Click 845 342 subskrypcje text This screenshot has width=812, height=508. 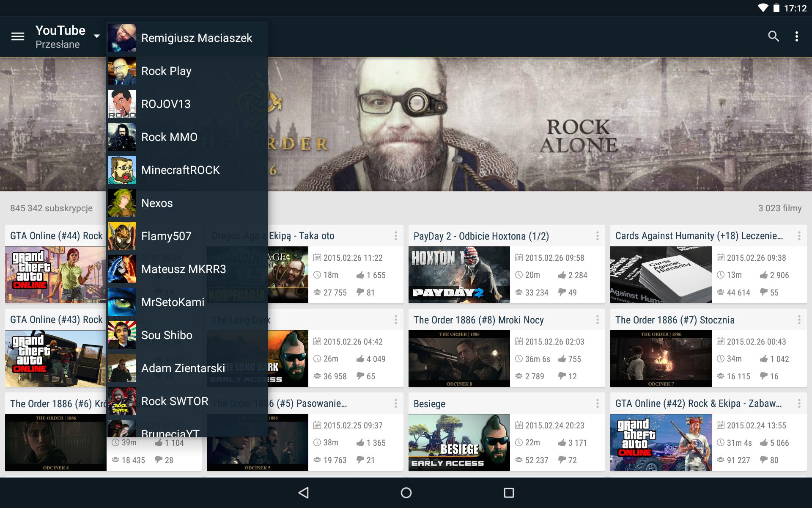(51, 208)
